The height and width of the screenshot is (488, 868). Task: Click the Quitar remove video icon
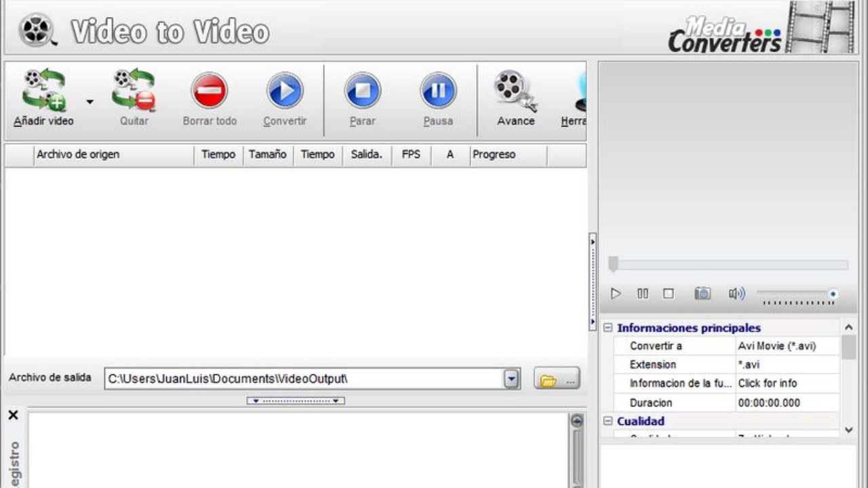[x=134, y=90]
